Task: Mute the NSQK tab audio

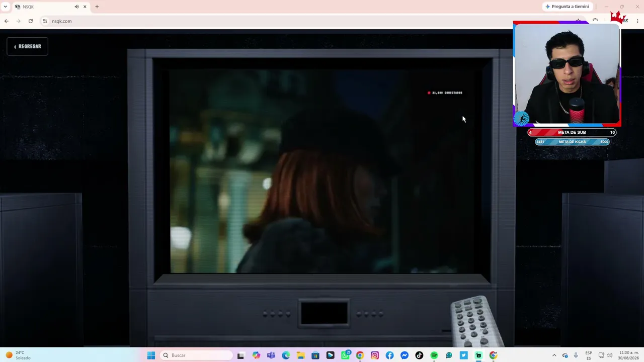Action: pos(76,7)
